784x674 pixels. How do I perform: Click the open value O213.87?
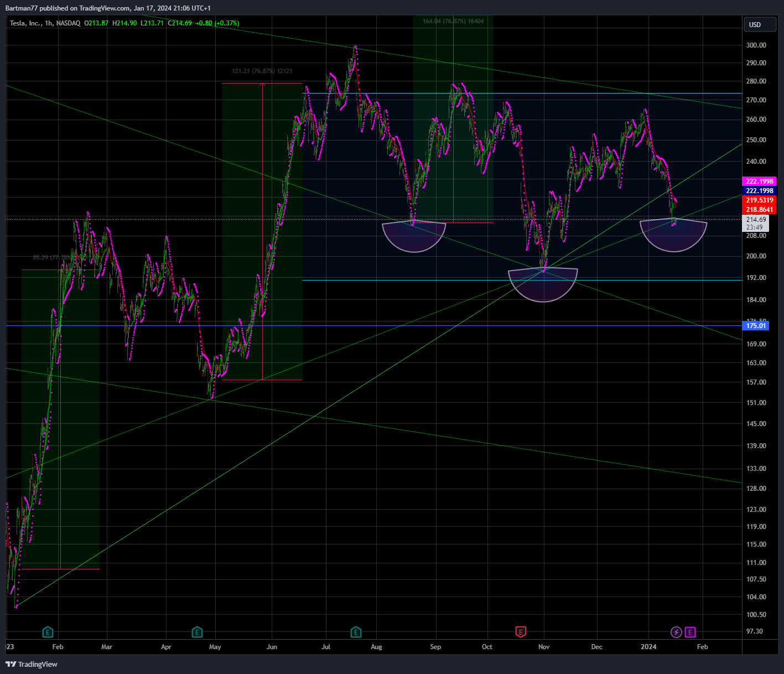[x=96, y=23]
